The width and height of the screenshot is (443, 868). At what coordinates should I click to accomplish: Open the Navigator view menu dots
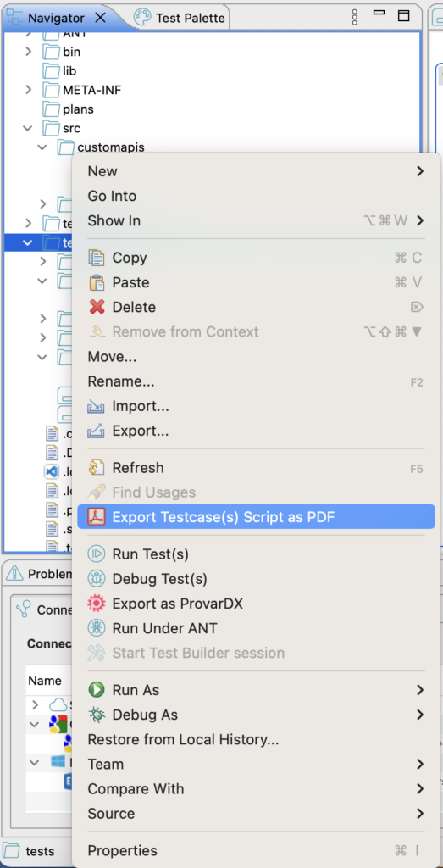pyautogui.click(x=355, y=17)
